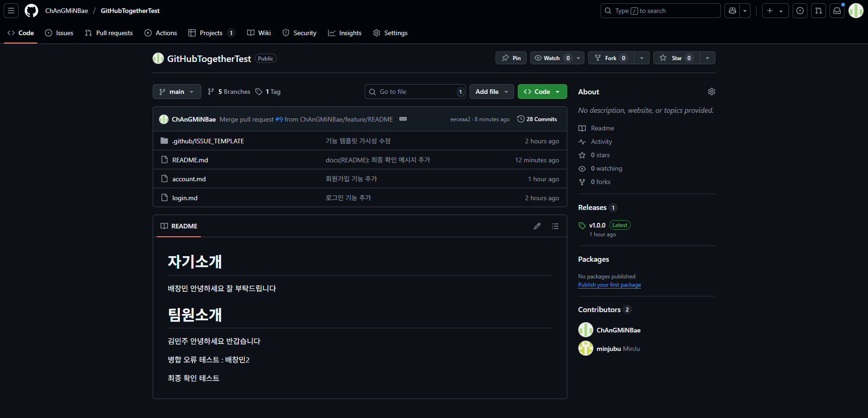Click the Type / to search box
868x418 pixels.
[x=660, y=11]
